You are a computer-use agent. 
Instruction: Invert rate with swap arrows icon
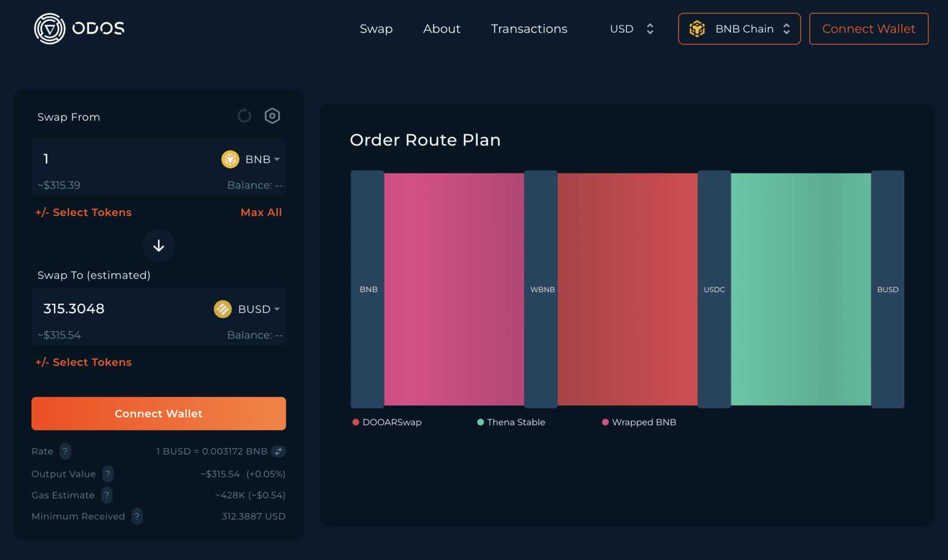pos(278,452)
